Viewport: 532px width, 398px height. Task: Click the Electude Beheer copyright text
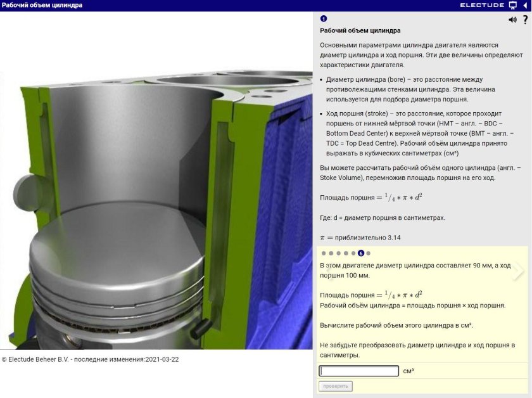pyautogui.click(x=89, y=358)
